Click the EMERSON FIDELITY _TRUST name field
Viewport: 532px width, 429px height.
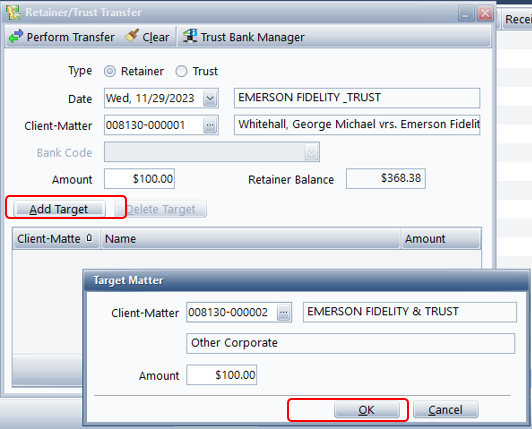click(357, 98)
